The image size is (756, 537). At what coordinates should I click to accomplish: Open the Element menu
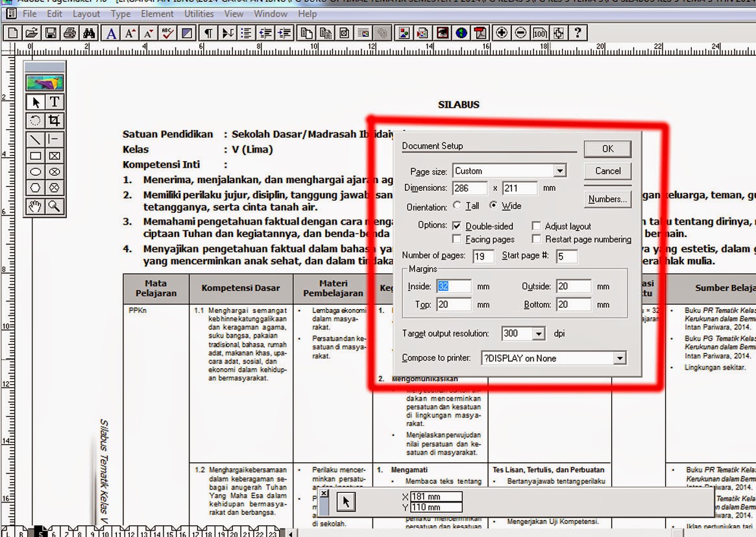point(157,13)
